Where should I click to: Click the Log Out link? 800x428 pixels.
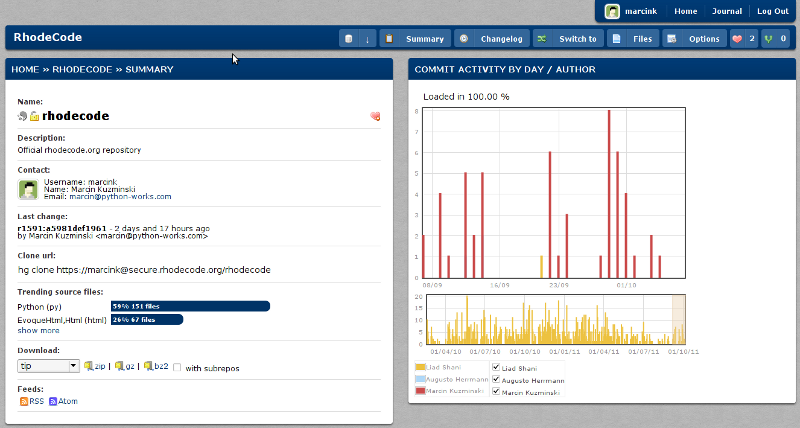(772, 11)
